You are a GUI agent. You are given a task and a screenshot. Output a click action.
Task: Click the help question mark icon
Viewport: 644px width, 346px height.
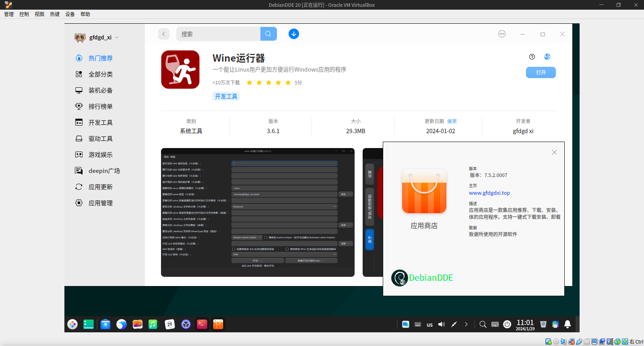coord(532,57)
